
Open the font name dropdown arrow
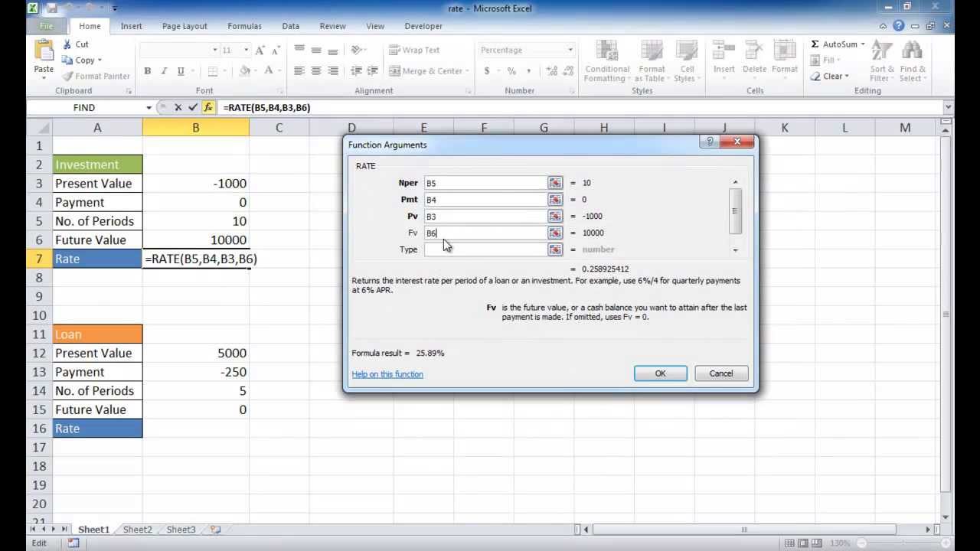click(x=214, y=51)
